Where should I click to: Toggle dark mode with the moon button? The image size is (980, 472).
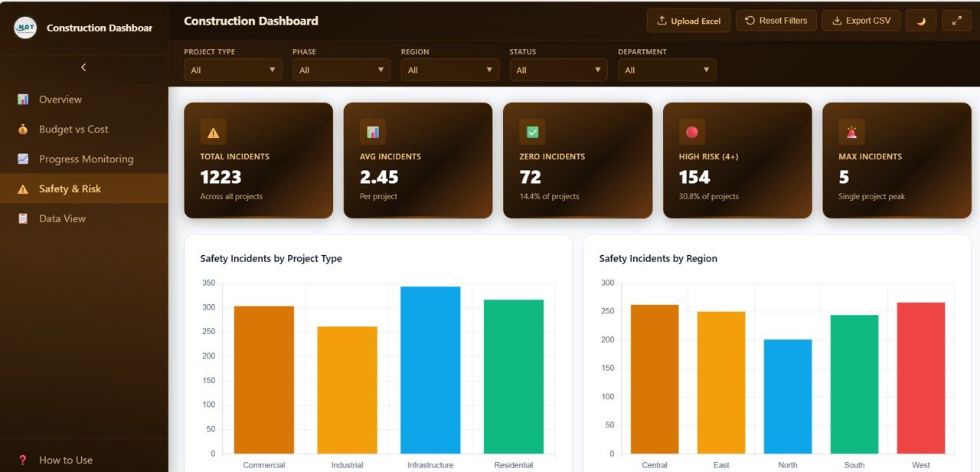921,21
